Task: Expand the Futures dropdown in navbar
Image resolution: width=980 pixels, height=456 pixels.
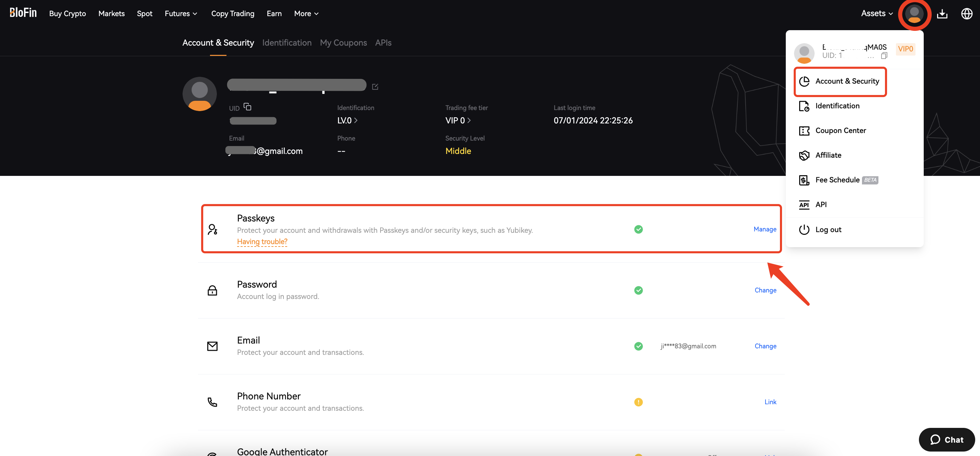Action: [181, 14]
